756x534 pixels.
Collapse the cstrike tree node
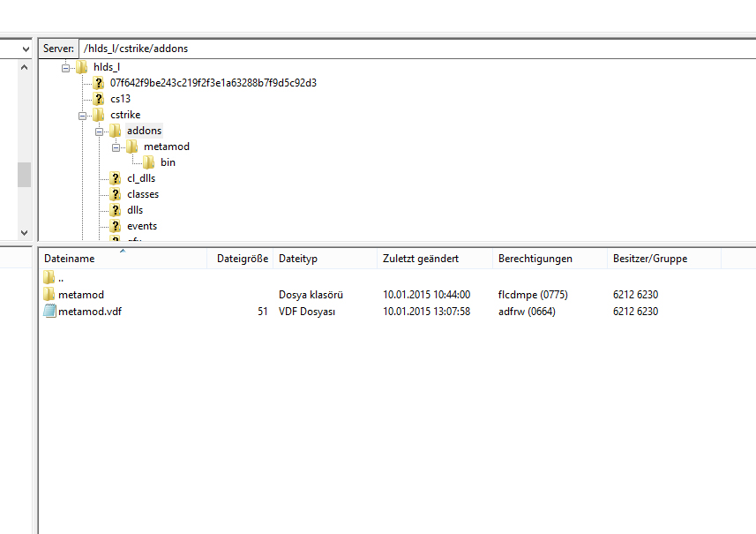pyautogui.click(x=83, y=115)
